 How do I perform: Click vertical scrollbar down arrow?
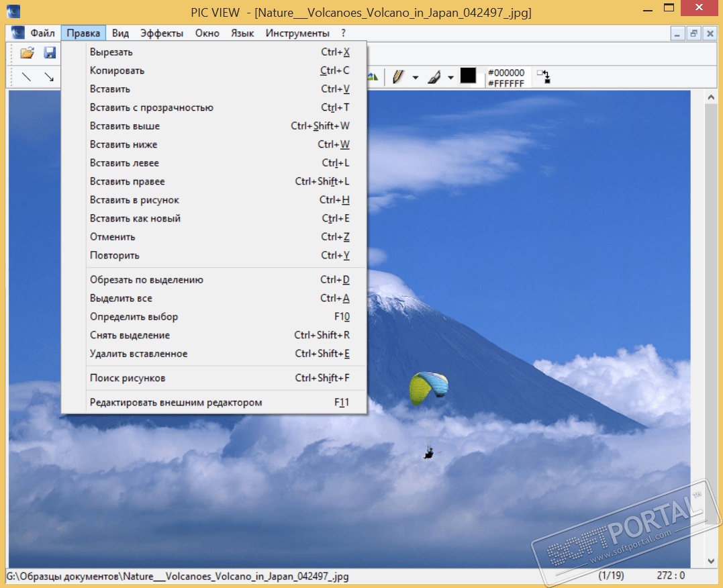click(710, 560)
